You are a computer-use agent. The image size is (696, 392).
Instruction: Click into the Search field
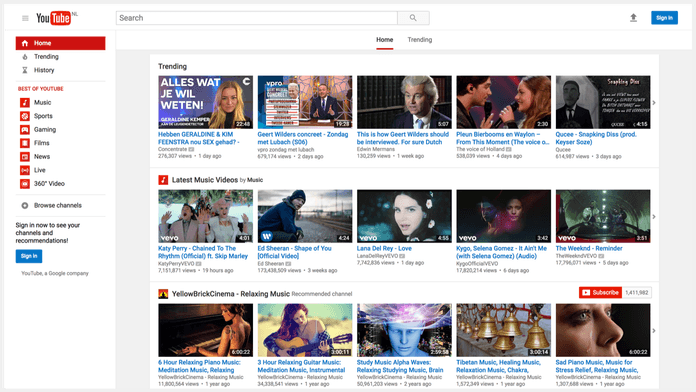point(257,18)
